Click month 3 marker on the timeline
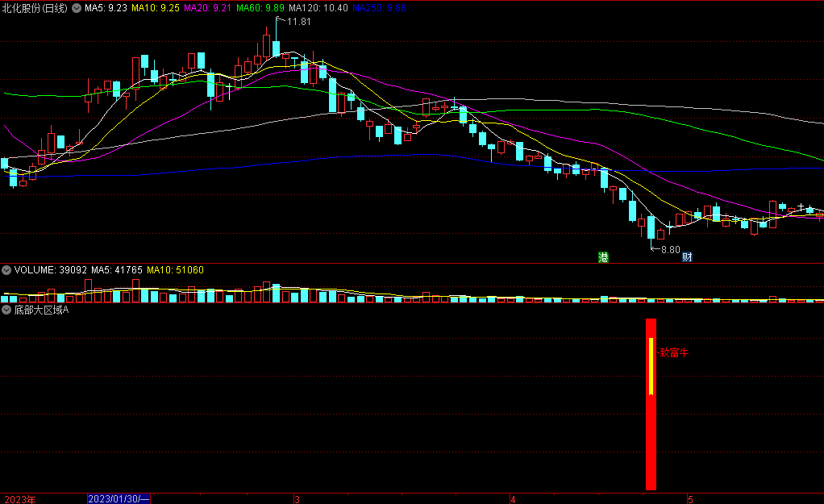This screenshot has height=504, width=824. click(x=297, y=499)
